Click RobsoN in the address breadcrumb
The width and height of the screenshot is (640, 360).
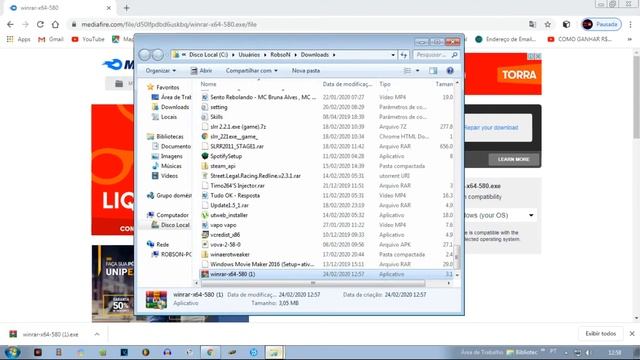[x=280, y=55]
